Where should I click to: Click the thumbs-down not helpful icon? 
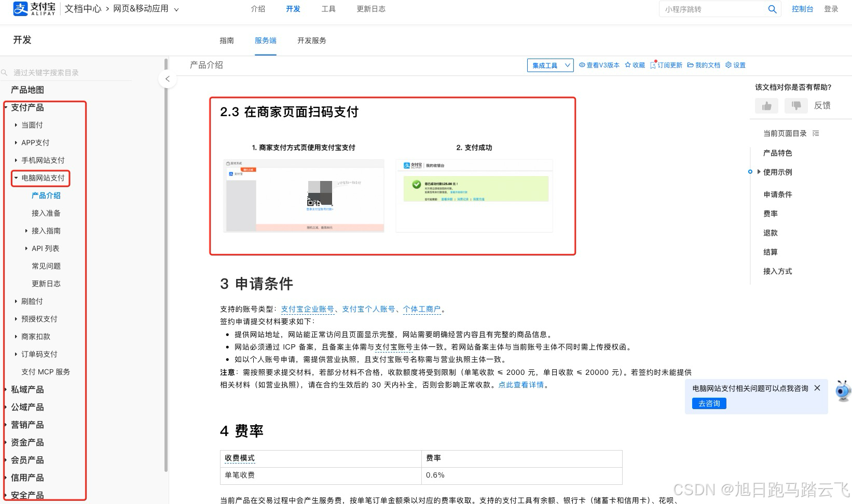pyautogui.click(x=796, y=106)
